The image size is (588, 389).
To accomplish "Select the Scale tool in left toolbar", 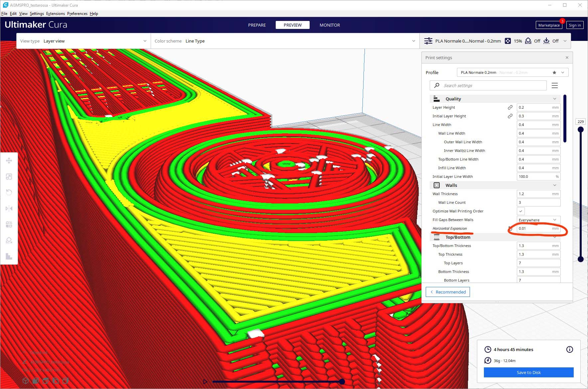I will pyautogui.click(x=9, y=177).
